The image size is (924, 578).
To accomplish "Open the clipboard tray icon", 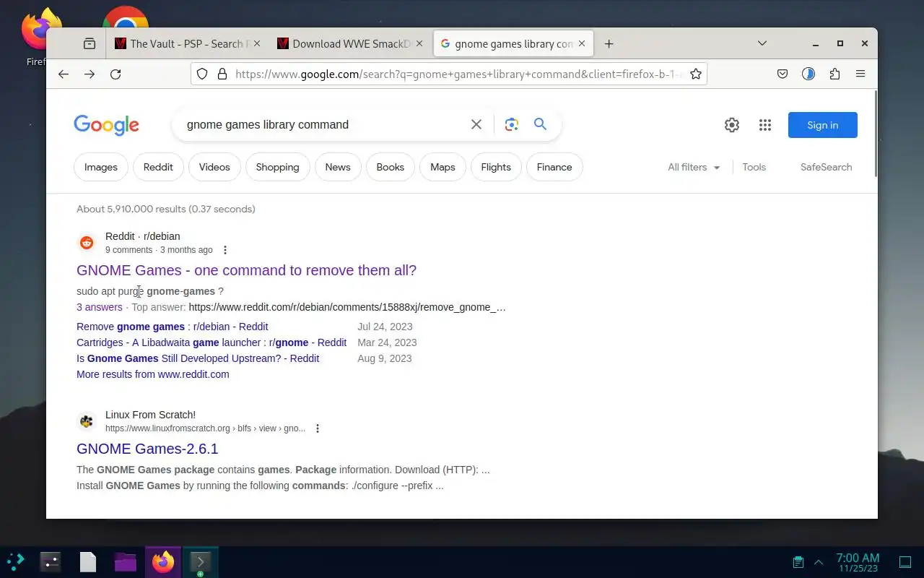I will coord(798,562).
